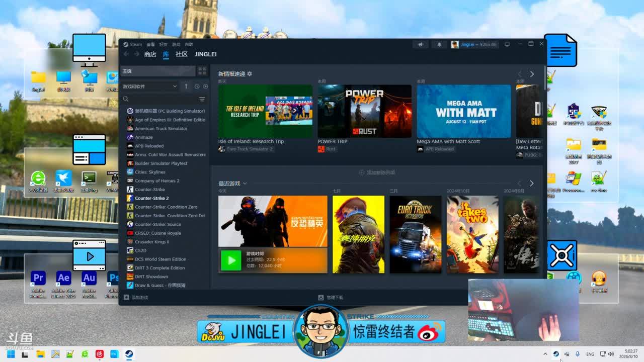Open the JINGLEI profile tab
Viewport: 644px width, 362px height.
(205, 54)
